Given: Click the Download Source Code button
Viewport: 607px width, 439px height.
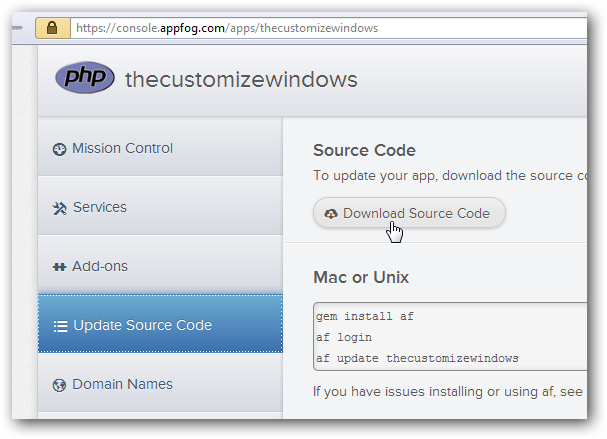Looking at the screenshot, I should coord(409,213).
